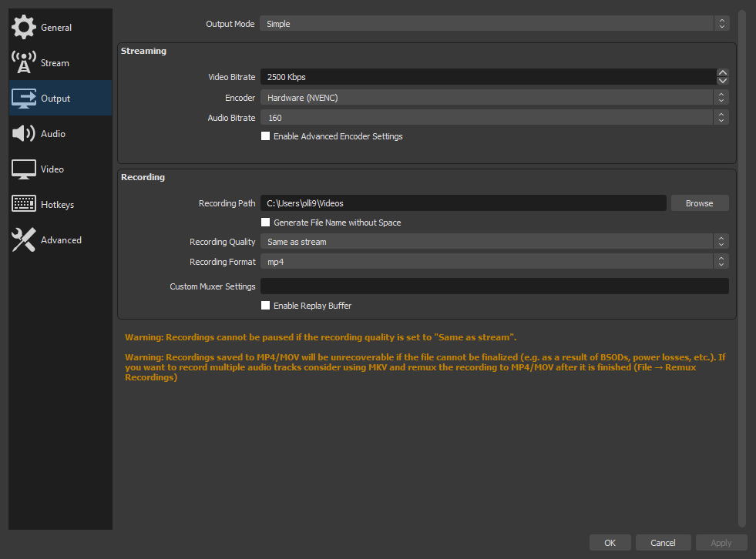Screen dimensions: 756x559
Task: Click the General gear icon
Action: click(24, 27)
